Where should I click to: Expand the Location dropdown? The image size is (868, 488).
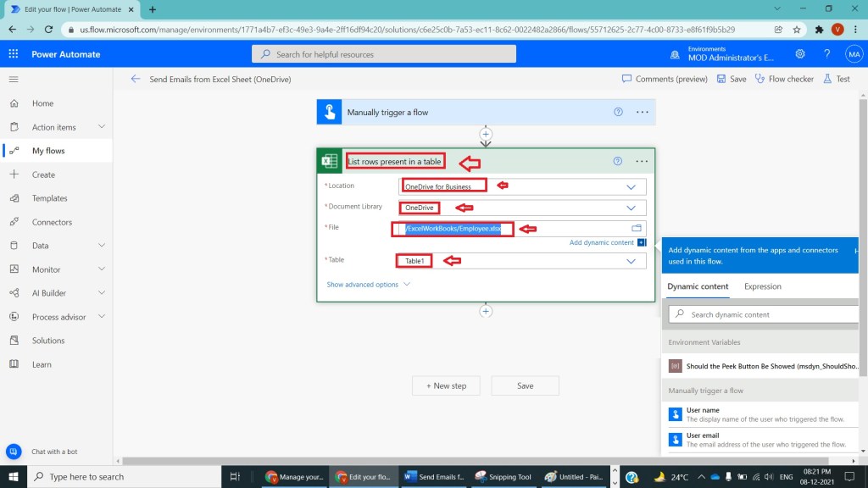(x=631, y=186)
